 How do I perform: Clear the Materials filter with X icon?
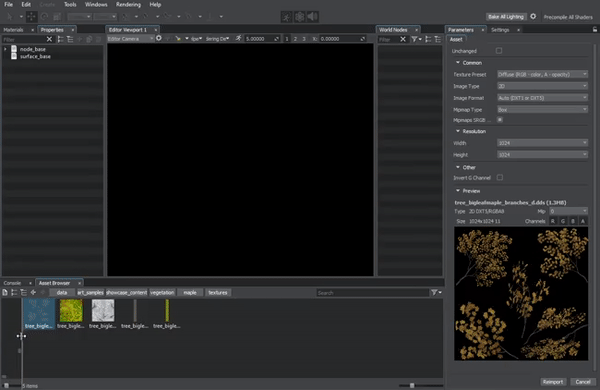[49, 39]
